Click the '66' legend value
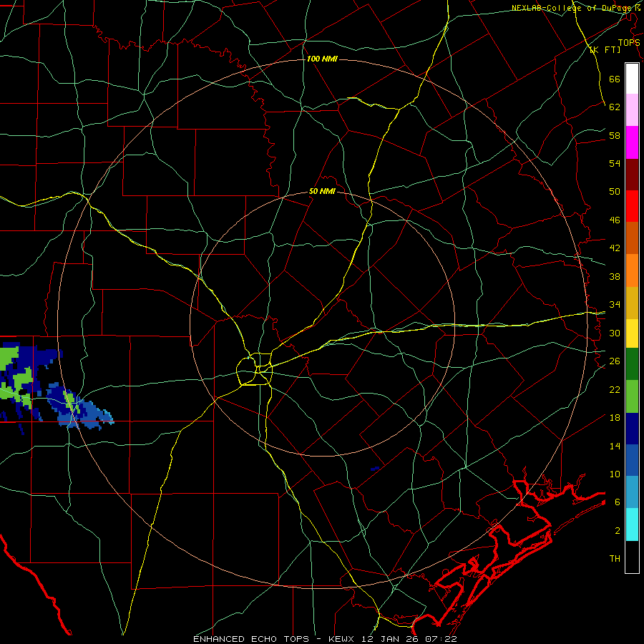The width and height of the screenshot is (644, 644). [x=615, y=79]
